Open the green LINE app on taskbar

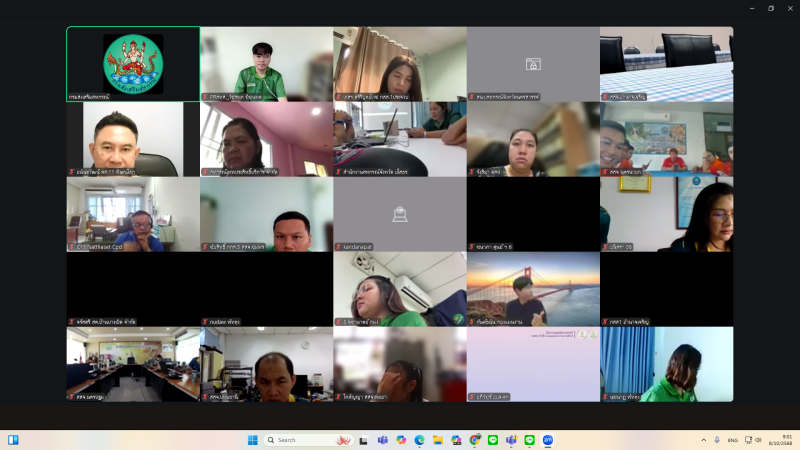492,440
